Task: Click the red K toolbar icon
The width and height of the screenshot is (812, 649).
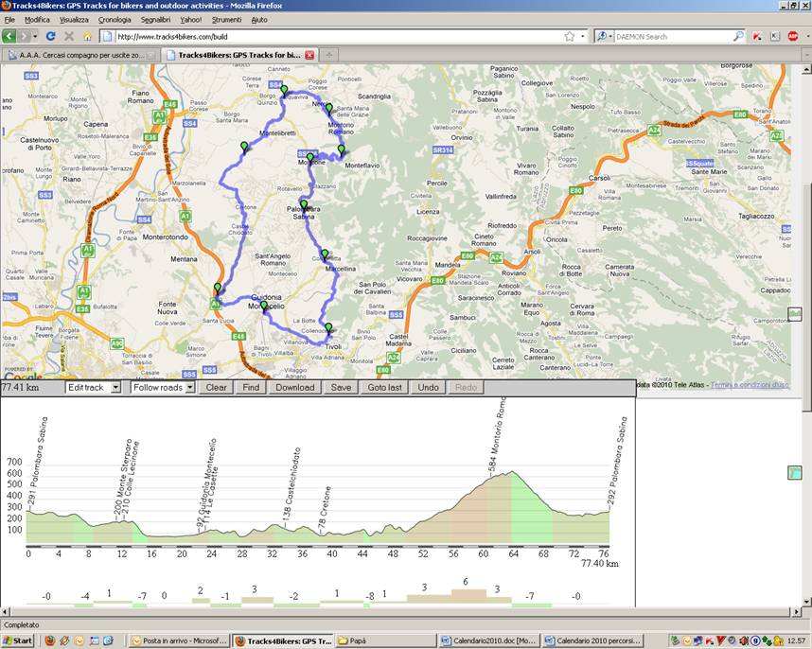Action: [757, 36]
